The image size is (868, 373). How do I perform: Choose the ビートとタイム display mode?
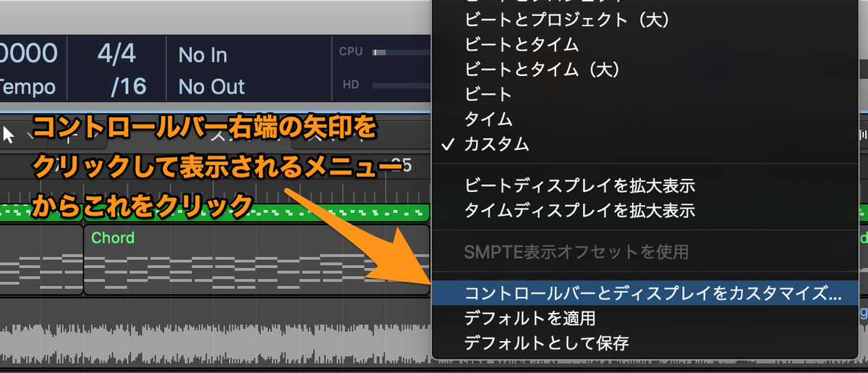pyautogui.click(x=521, y=44)
